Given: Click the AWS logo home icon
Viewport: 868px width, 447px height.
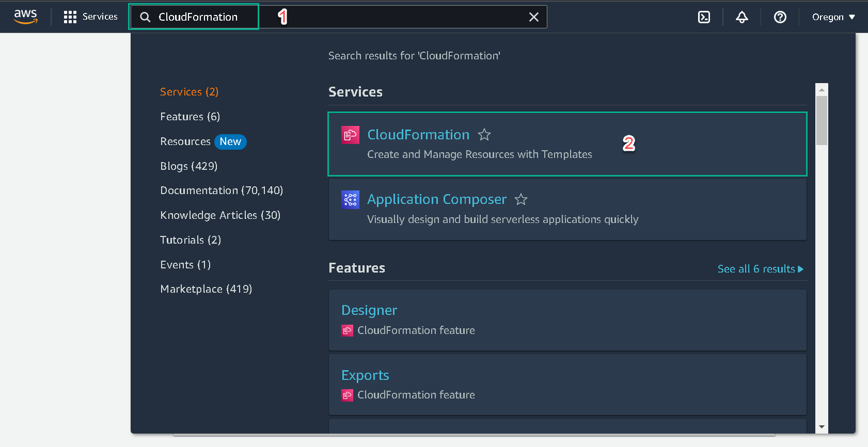Looking at the screenshot, I should pos(25,17).
